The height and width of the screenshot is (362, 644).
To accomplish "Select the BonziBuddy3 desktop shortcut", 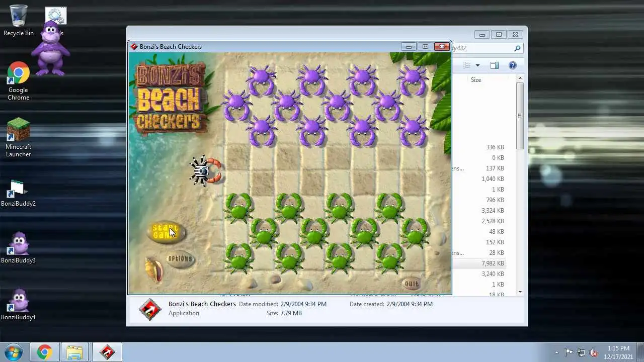I will (x=19, y=247).
